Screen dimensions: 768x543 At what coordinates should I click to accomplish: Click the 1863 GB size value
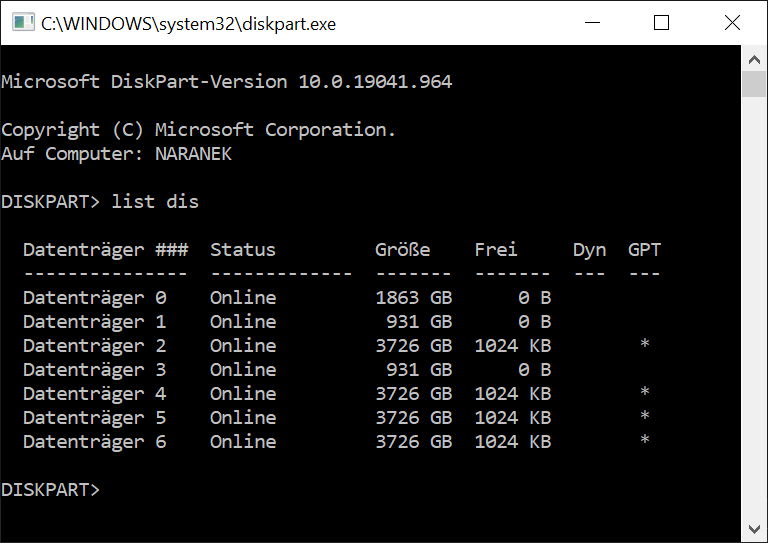[x=414, y=298]
